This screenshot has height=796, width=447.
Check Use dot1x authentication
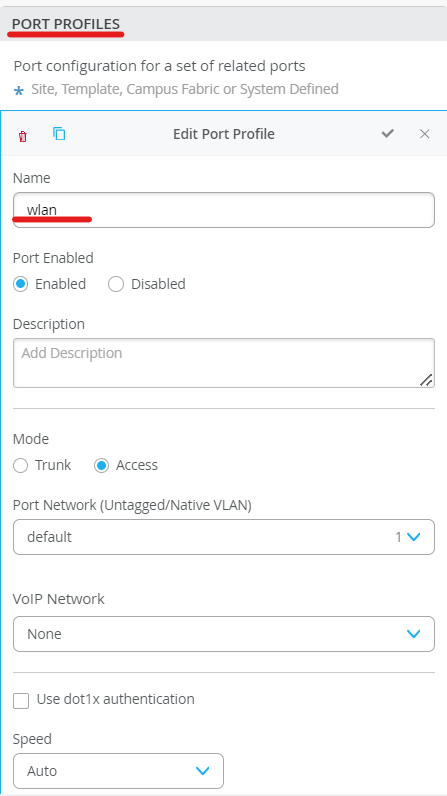[x=21, y=701]
